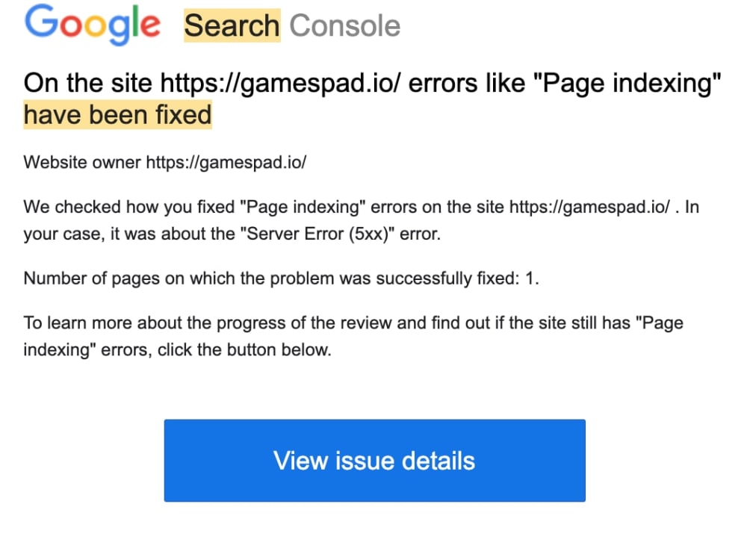Image resolution: width=747 pixels, height=560 pixels.
Task: Click the View issue details button
Action: [374, 461]
